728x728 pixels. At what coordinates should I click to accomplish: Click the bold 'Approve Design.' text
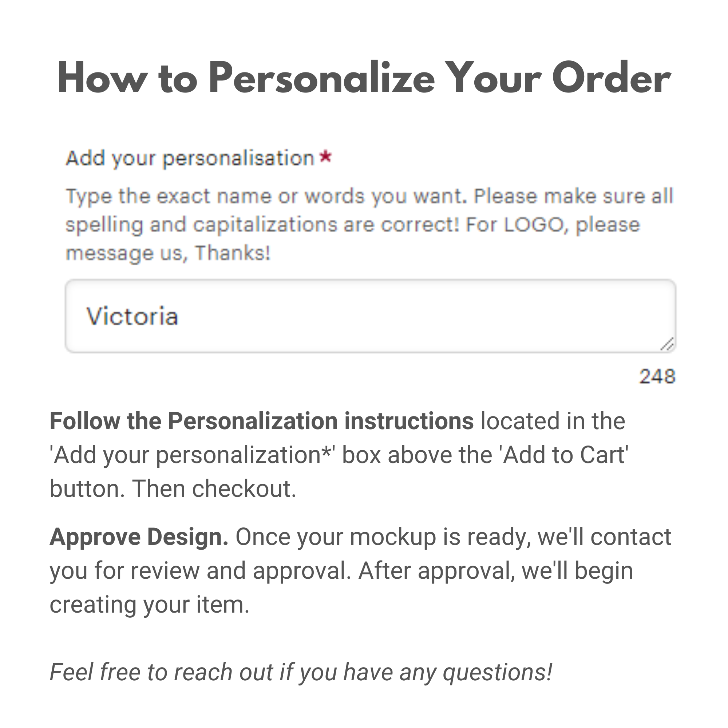click(x=139, y=537)
